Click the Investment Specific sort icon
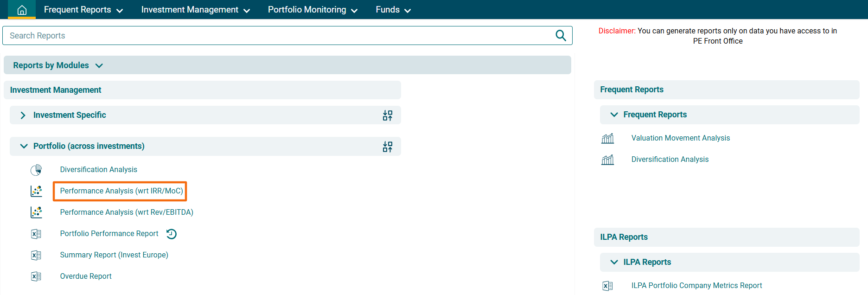The height and width of the screenshot is (295, 868). [x=388, y=115]
